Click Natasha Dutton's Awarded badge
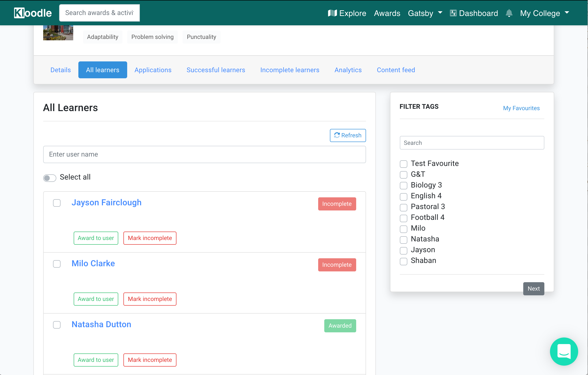Viewport: 588px width, 375px height. click(x=340, y=326)
